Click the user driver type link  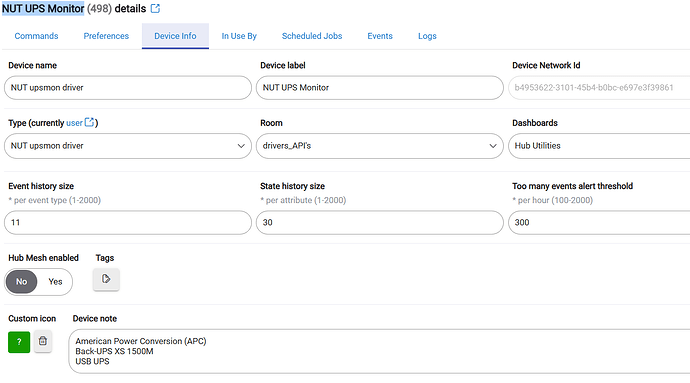[x=74, y=123]
